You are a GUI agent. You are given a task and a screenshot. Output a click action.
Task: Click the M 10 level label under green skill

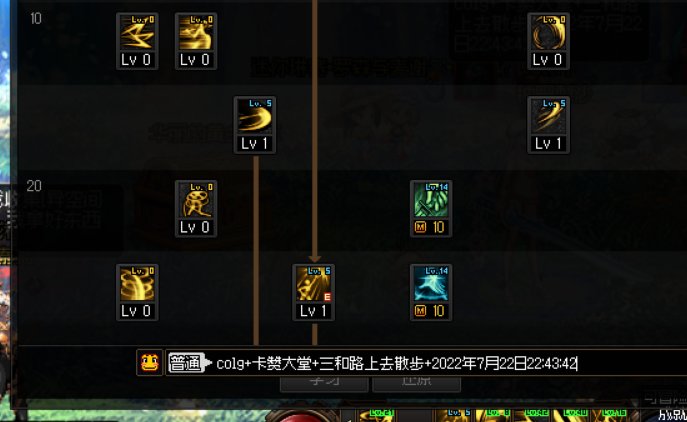pyautogui.click(x=430, y=227)
